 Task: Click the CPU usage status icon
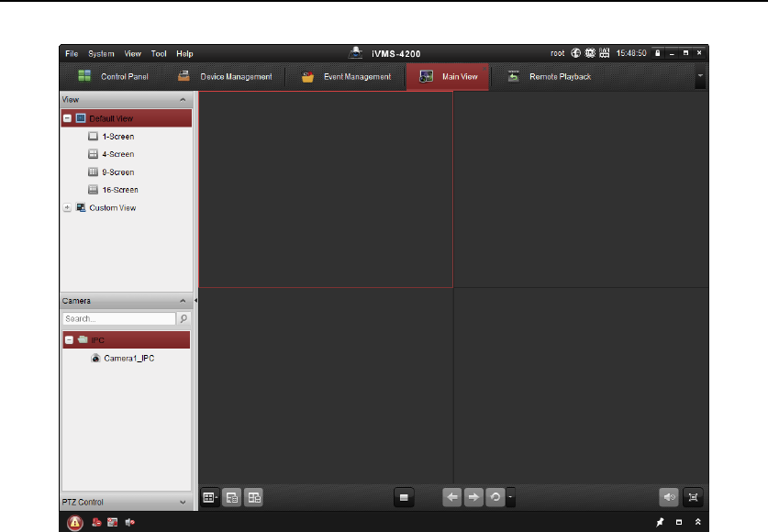point(590,53)
